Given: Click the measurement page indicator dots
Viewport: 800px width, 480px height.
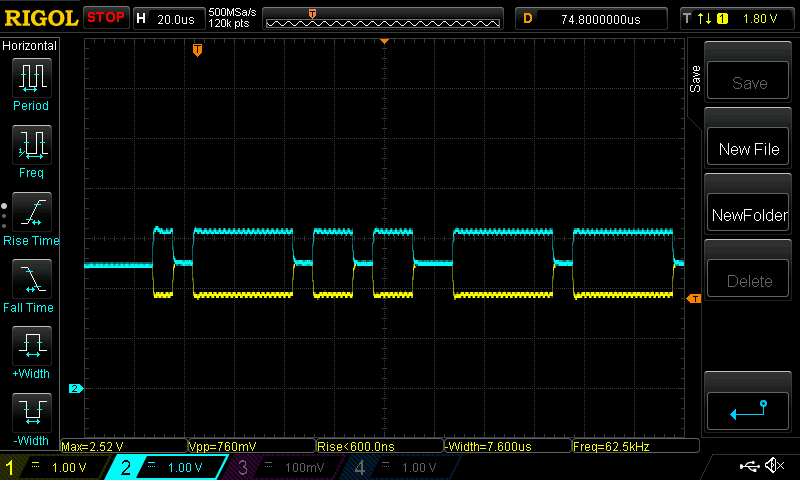Looking at the screenshot, I should (4, 216).
